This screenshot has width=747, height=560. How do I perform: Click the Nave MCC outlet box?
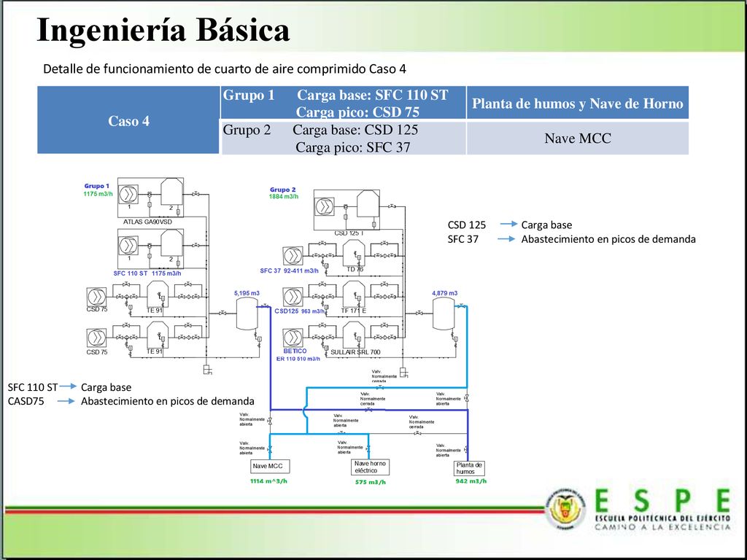pos(270,466)
